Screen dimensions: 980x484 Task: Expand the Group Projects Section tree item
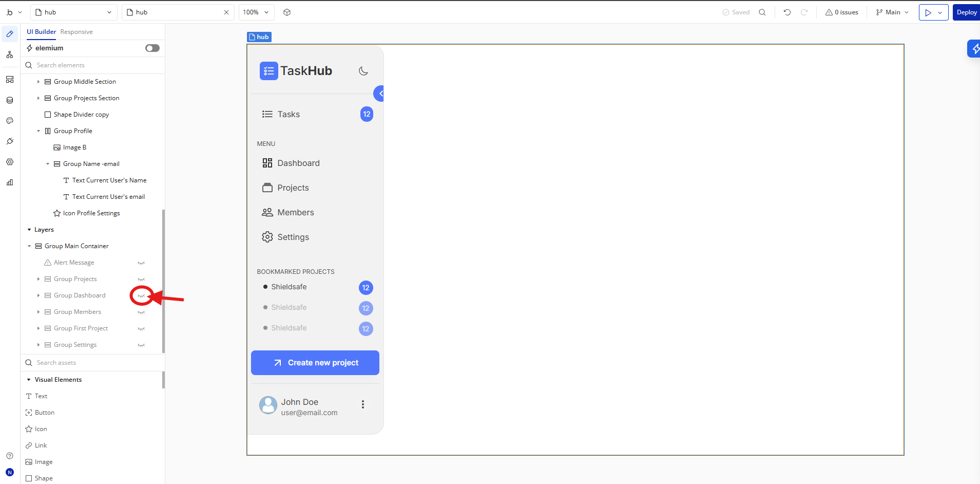pos(39,98)
